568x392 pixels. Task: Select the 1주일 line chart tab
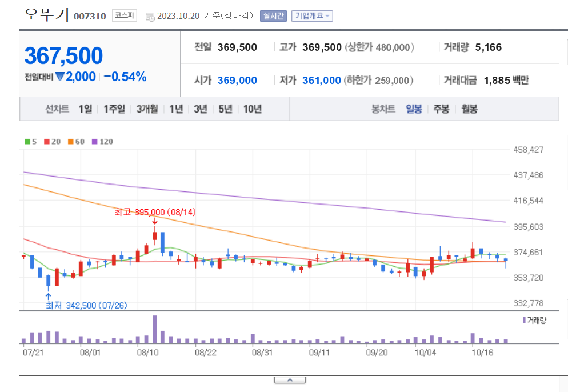pos(114,109)
